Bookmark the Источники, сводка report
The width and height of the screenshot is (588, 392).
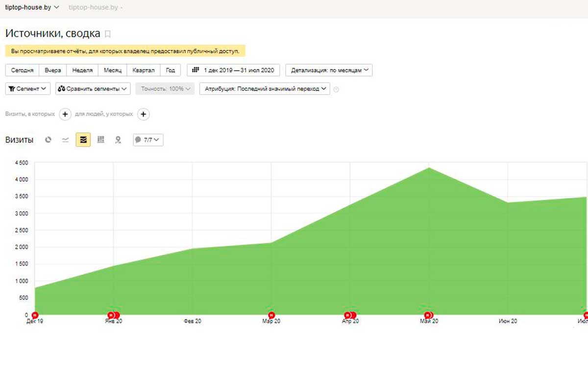coord(108,34)
